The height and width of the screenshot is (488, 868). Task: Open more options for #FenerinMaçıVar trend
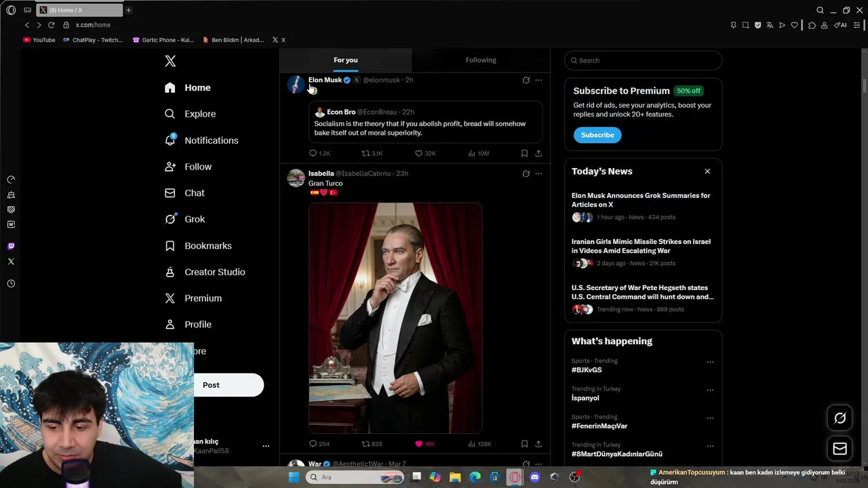tap(710, 418)
